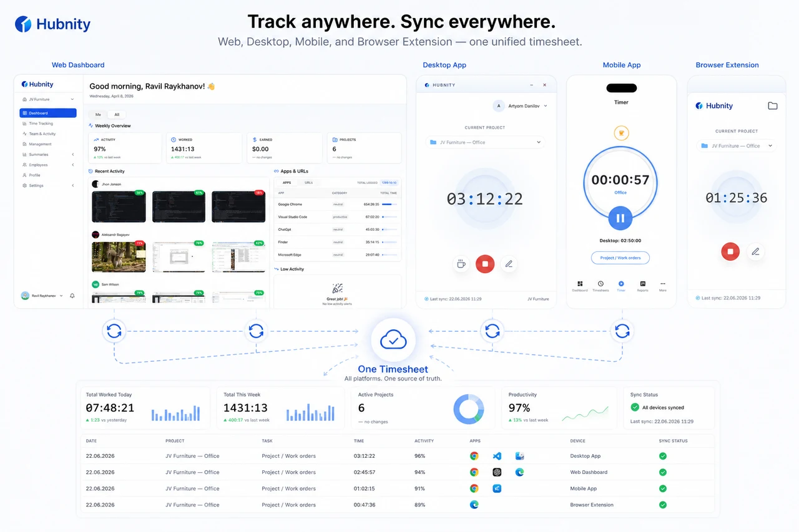Open the Ravil Raykhanov user menu chevron
799x532 pixels.
[x=61, y=296]
